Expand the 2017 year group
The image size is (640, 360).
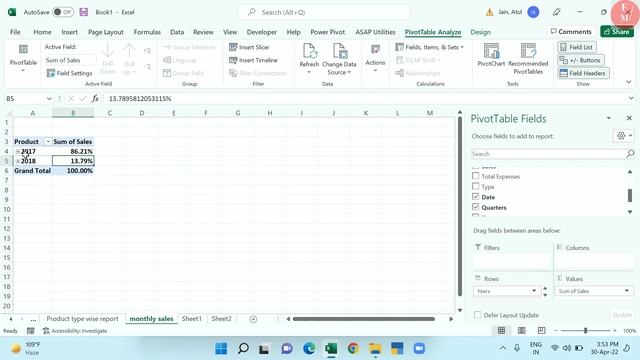[18, 151]
